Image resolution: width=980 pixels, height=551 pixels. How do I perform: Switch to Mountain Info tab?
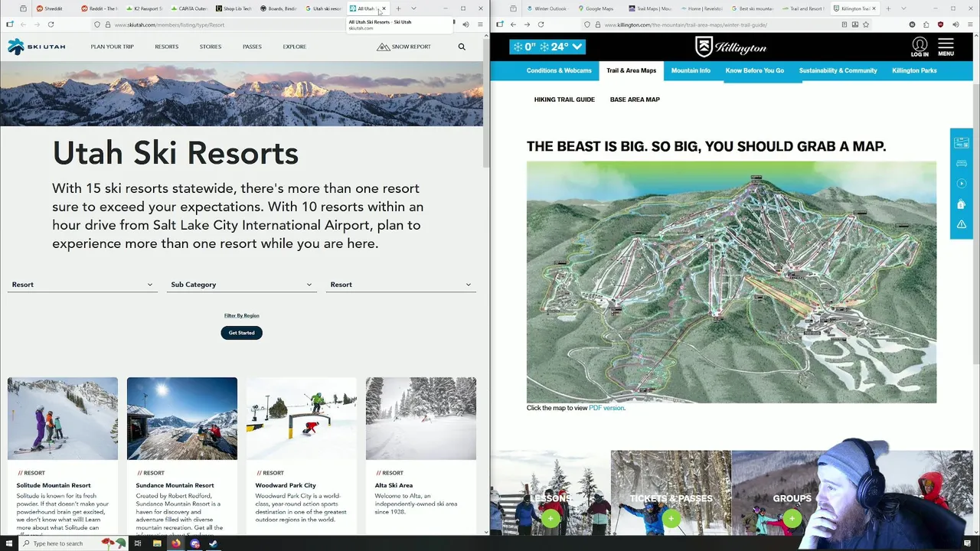pyautogui.click(x=691, y=70)
